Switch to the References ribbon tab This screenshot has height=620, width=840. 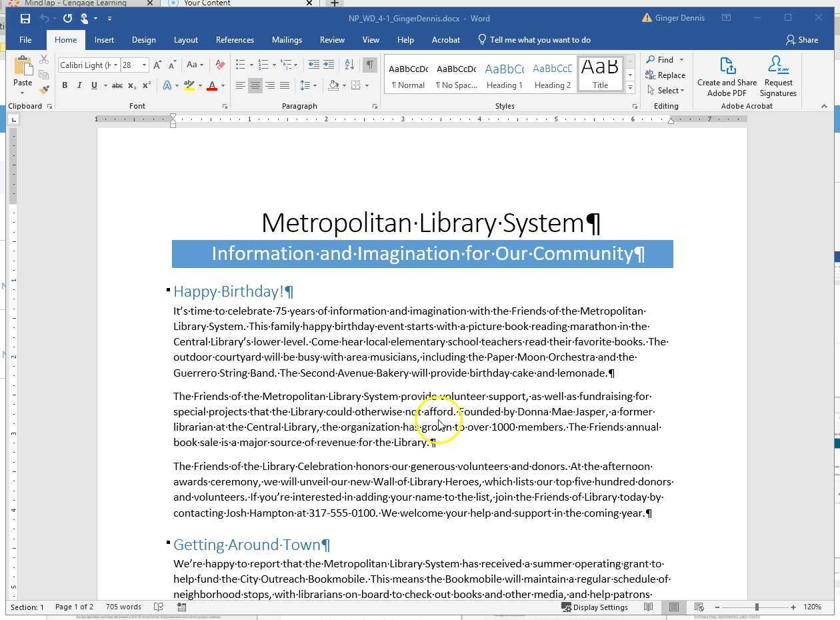point(235,40)
